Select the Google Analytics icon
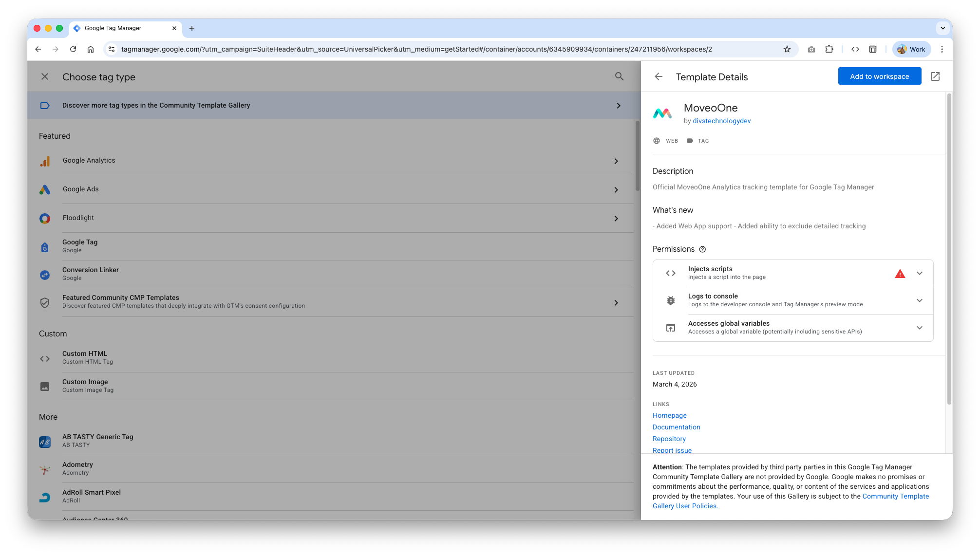Viewport: 980px width, 556px height. pyautogui.click(x=45, y=161)
